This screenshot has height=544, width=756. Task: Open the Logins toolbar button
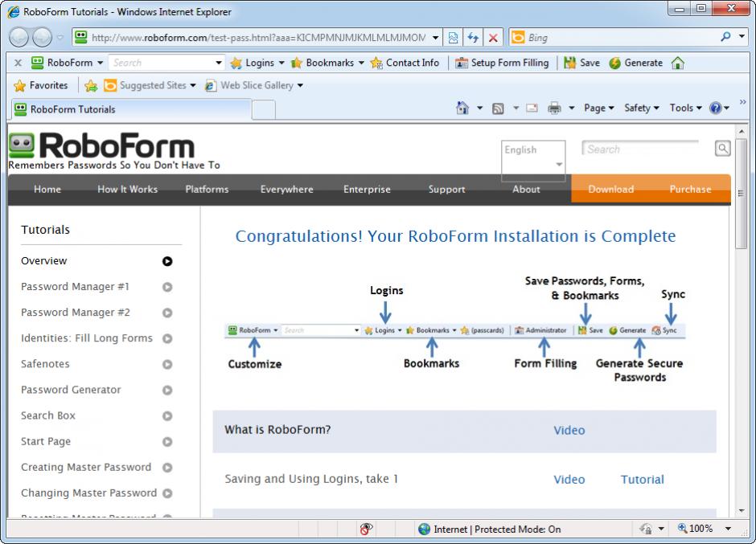(x=257, y=63)
